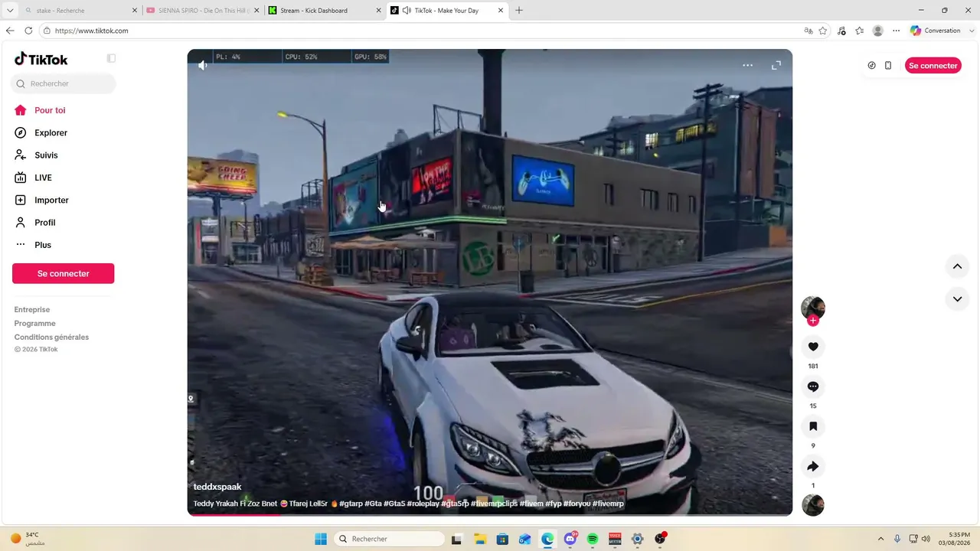
Task: Open the favorites list
Action: (x=859, y=31)
